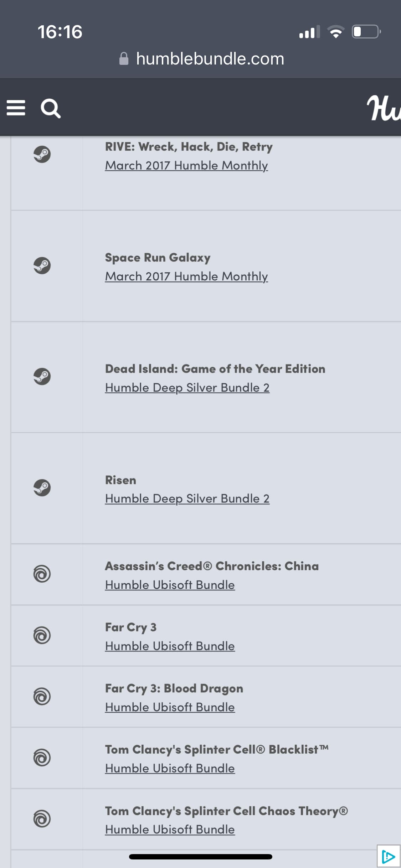Open Humble Ubisoft Bundle under Assassin's Creed Chronicles

click(x=170, y=585)
